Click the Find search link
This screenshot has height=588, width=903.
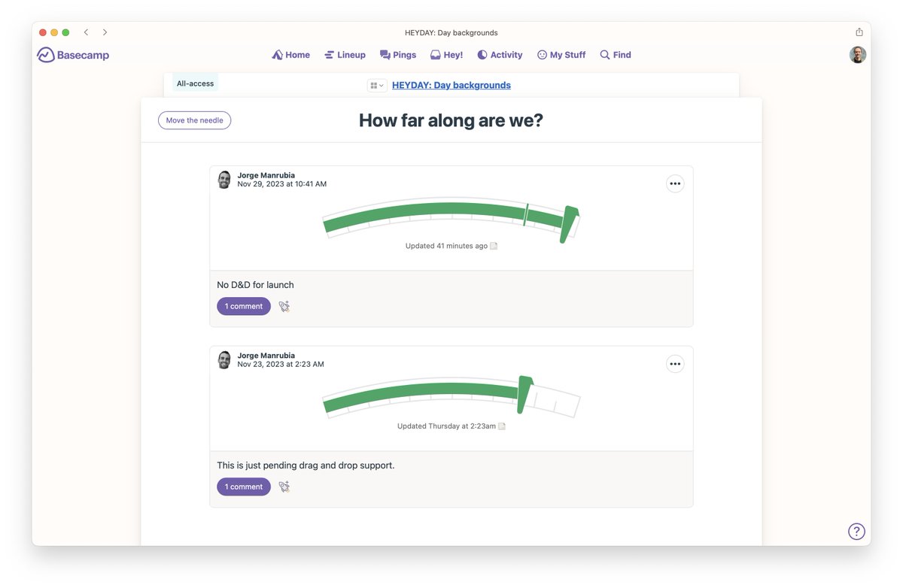point(616,55)
